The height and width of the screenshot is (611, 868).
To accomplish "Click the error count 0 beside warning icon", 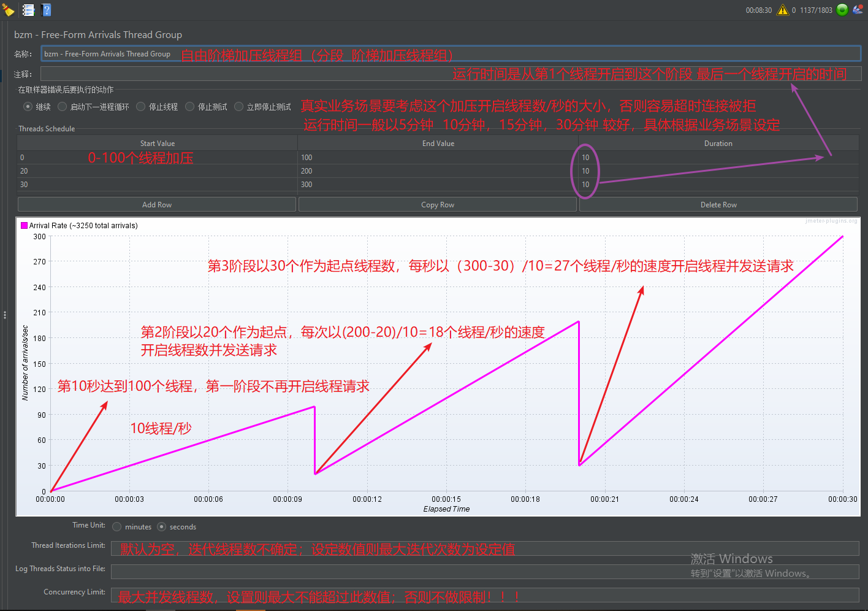I will pos(794,10).
